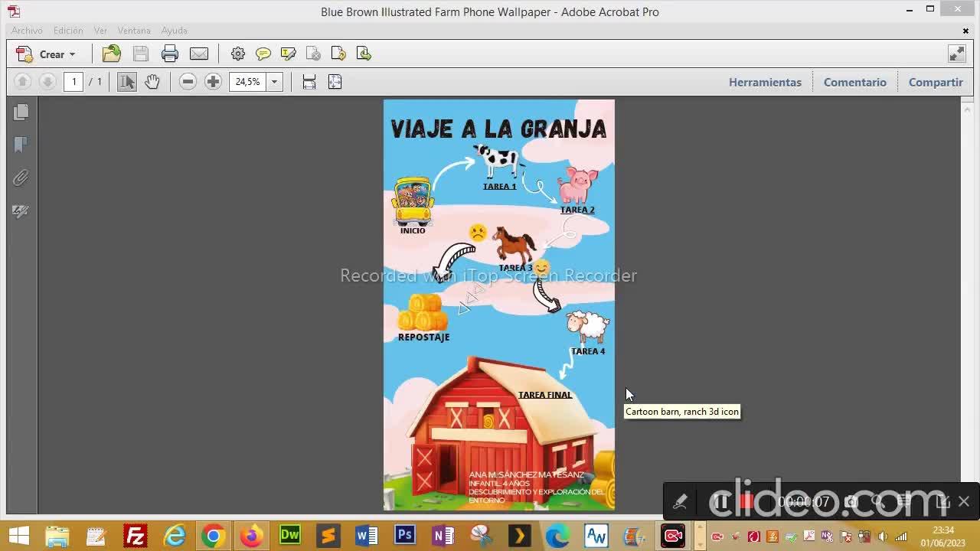Select the highlight text tool
The width and height of the screenshot is (980, 551).
point(289,54)
